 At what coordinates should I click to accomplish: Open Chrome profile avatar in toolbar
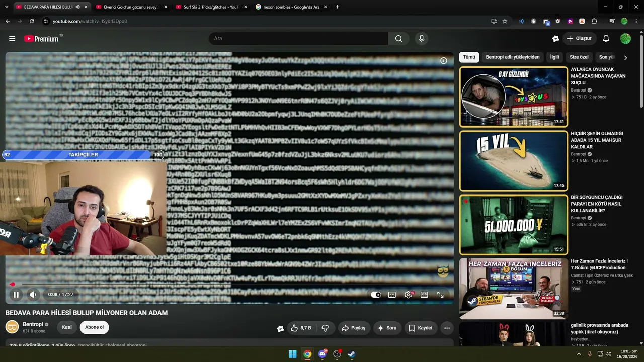point(624,21)
